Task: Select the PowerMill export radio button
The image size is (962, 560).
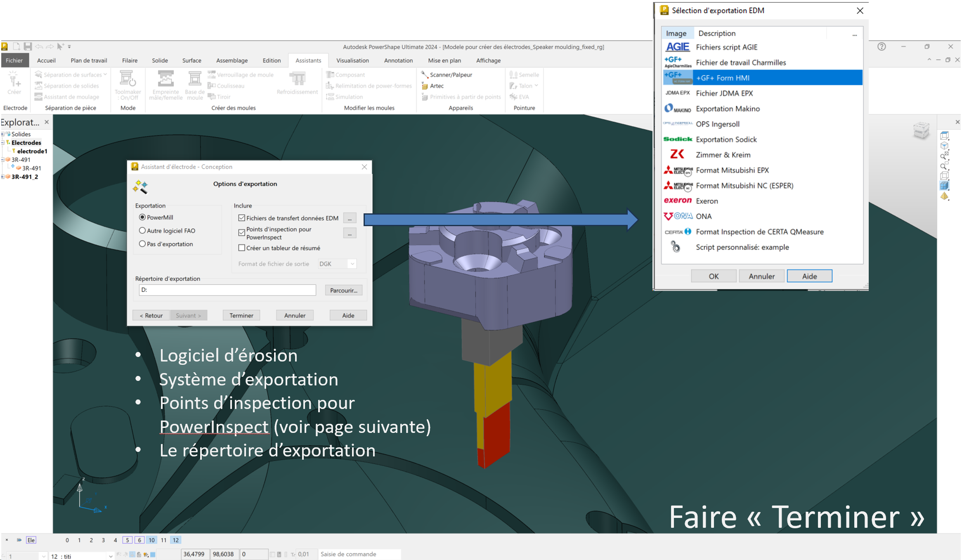Action: (x=142, y=217)
